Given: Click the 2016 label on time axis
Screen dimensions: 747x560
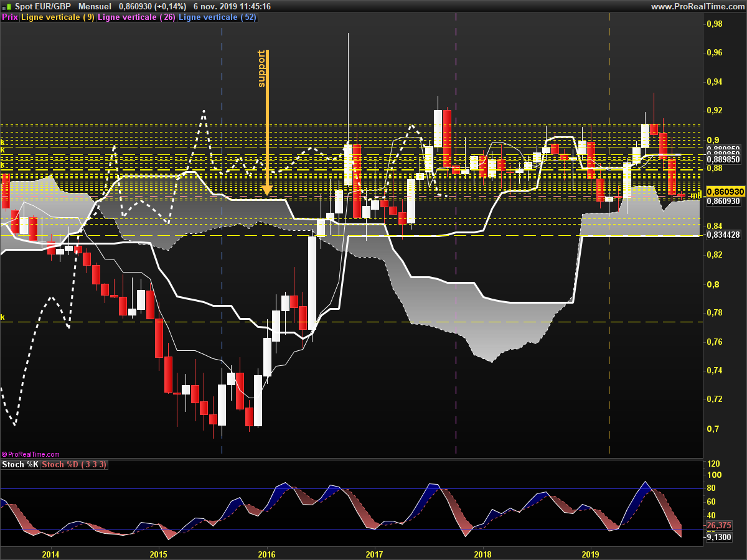Looking at the screenshot, I should [266, 554].
